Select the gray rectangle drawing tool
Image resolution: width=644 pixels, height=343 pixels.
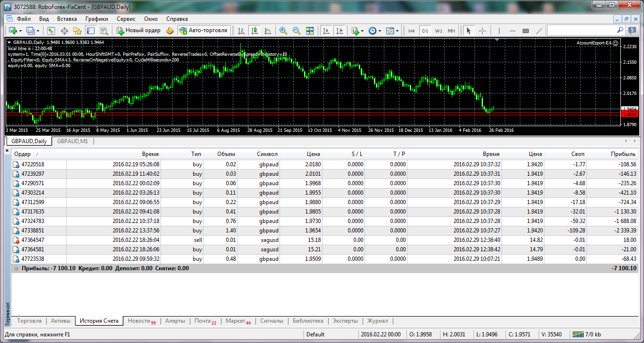[x=525, y=31]
